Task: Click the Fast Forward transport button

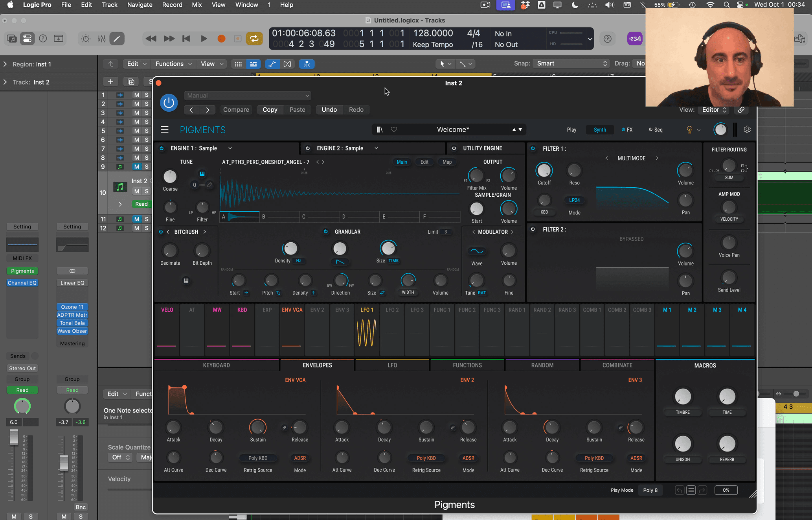Action: 169,39
